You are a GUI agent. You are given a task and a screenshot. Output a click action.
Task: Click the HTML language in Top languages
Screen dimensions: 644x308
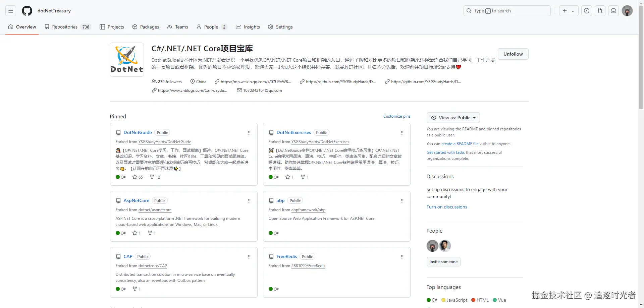pyautogui.click(x=480, y=300)
